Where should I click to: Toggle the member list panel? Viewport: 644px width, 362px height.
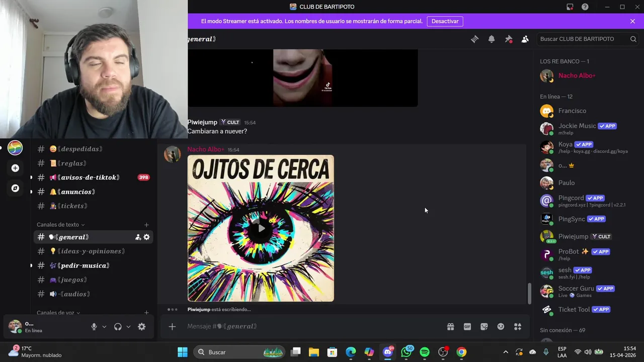(525, 39)
